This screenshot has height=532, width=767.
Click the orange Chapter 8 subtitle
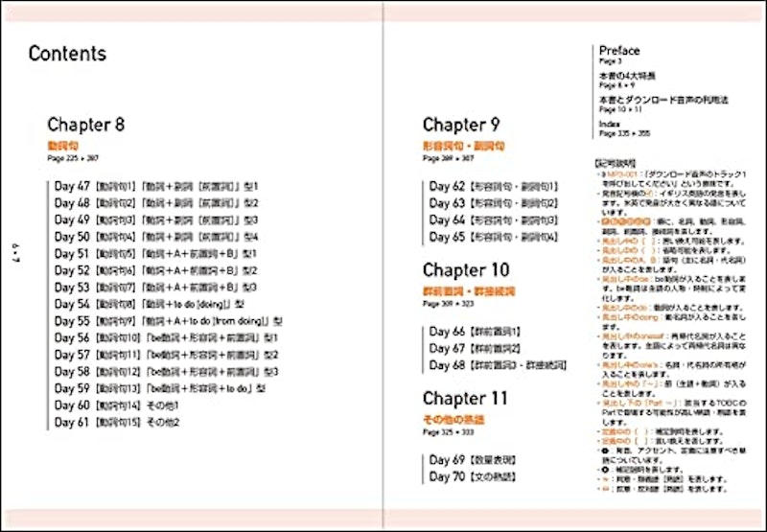(63, 146)
